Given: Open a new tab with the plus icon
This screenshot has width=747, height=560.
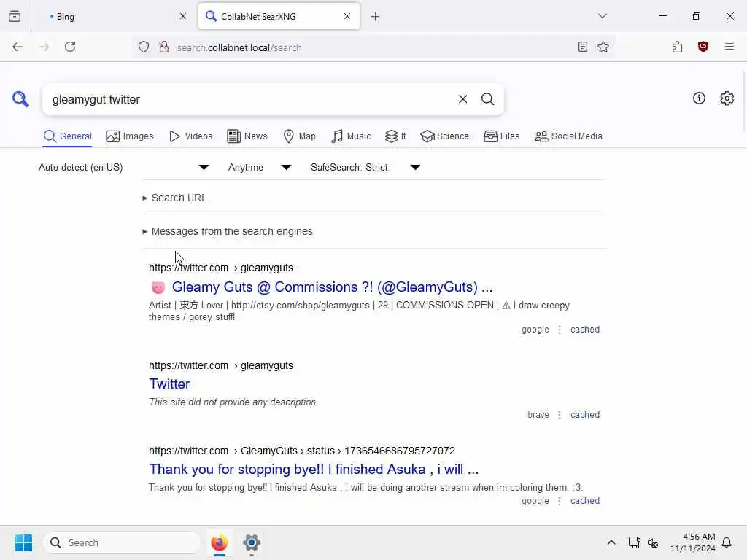Looking at the screenshot, I should click(x=376, y=17).
